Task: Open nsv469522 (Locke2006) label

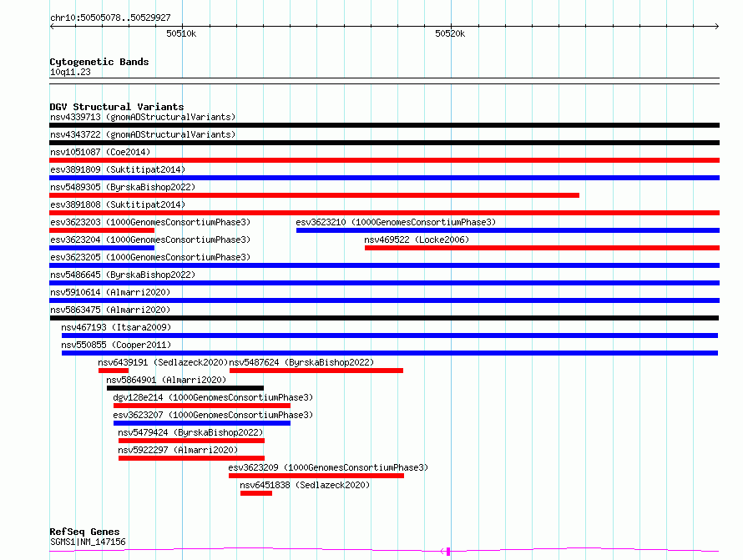Action: (417, 240)
